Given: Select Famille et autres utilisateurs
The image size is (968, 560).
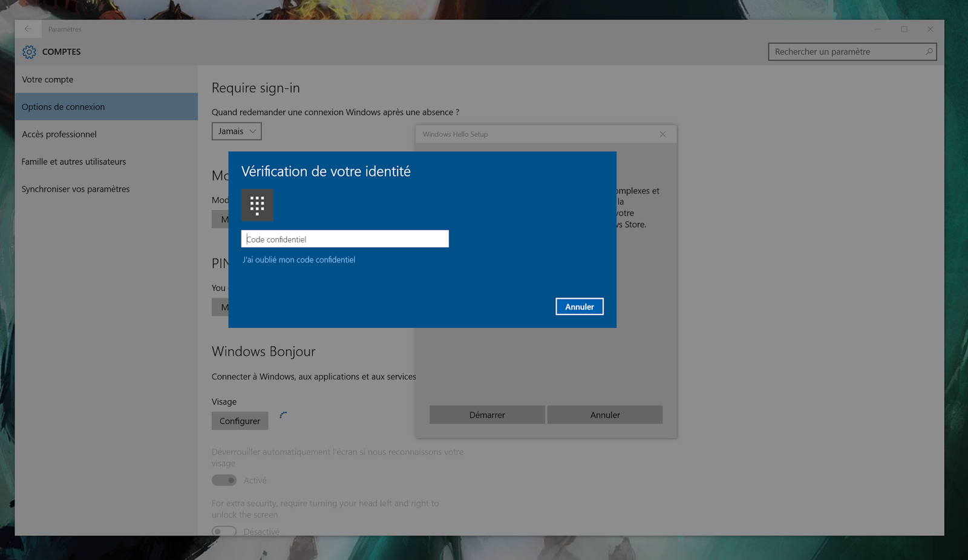Looking at the screenshot, I should click(x=73, y=161).
